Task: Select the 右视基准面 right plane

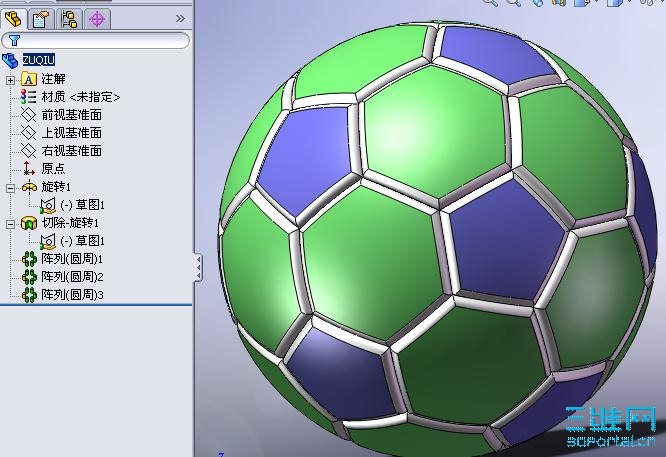Action: (72, 150)
